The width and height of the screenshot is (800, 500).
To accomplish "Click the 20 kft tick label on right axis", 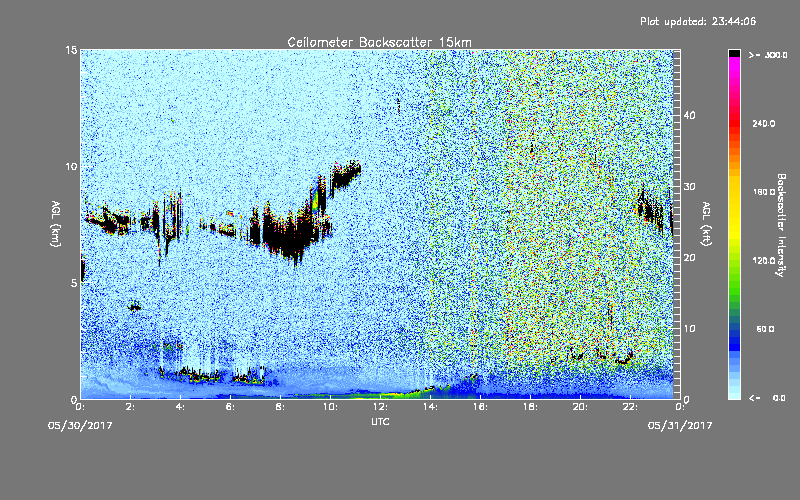I will point(689,258).
